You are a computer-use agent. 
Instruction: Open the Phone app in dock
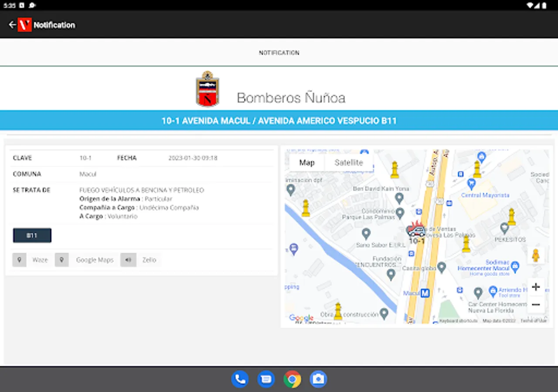pos(240,379)
